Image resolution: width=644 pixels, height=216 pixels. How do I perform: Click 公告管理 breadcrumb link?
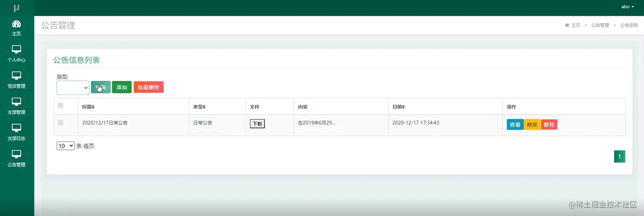pyautogui.click(x=600, y=25)
